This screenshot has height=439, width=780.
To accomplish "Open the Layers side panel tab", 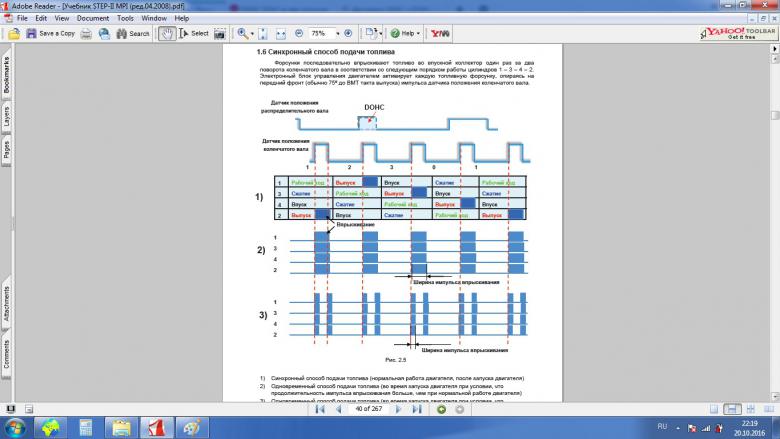I will click(x=6, y=117).
